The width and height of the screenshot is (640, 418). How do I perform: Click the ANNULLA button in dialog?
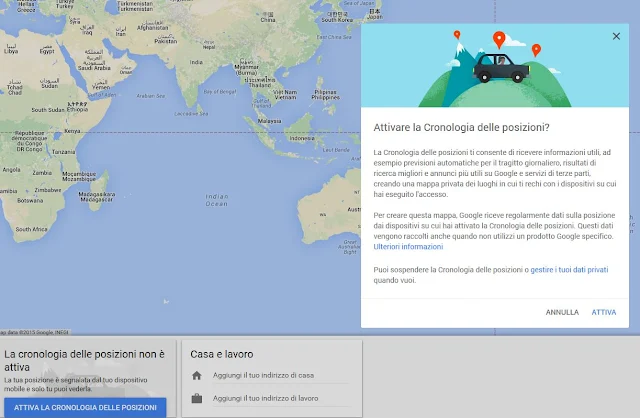point(562,312)
